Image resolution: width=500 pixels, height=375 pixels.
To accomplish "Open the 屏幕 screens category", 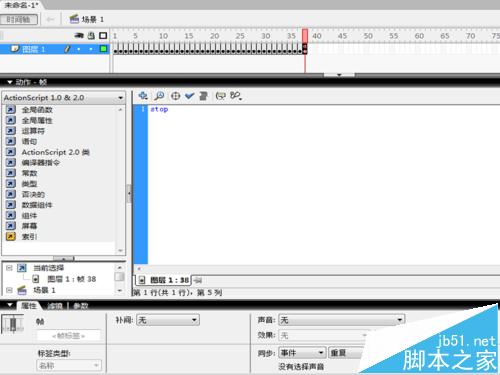I will coord(29,226).
